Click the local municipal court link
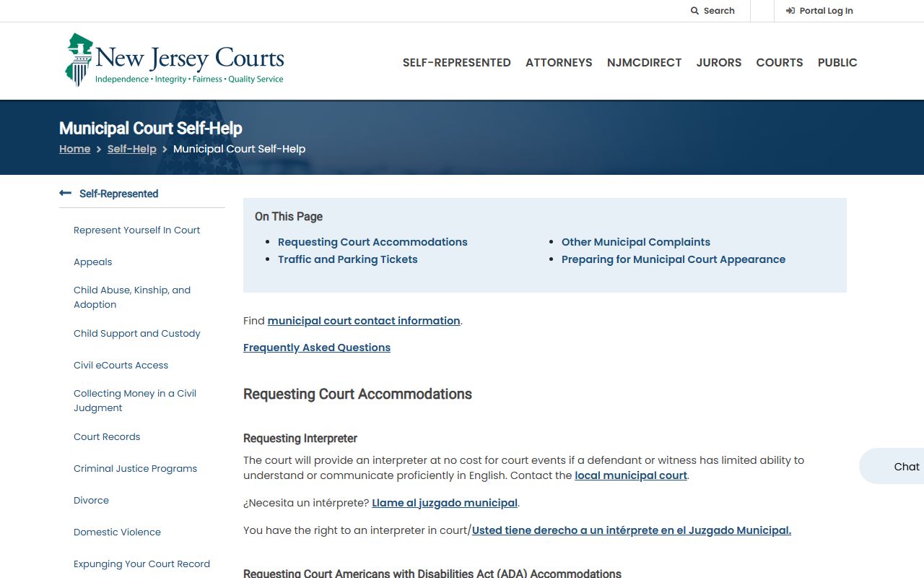 pyautogui.click(x=631, y=475)
